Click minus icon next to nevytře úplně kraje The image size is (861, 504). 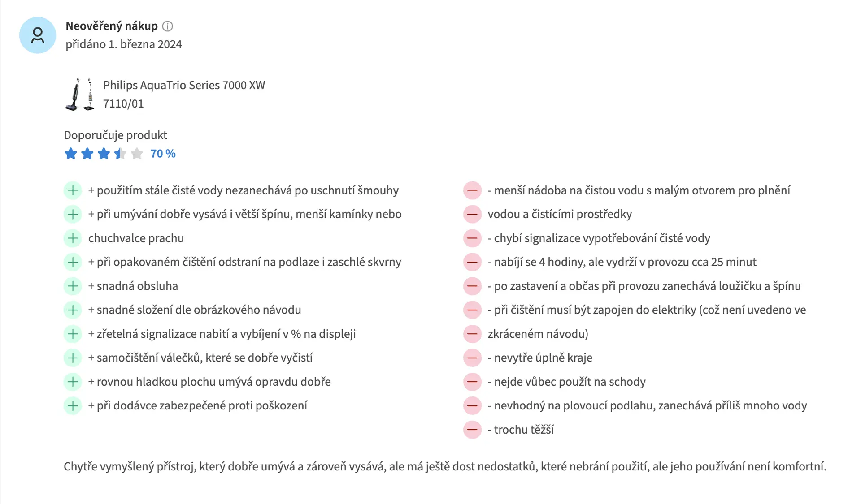click(x=472, y=358)
